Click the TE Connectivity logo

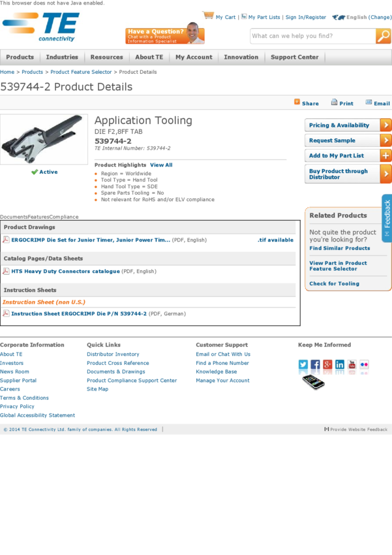41,27
